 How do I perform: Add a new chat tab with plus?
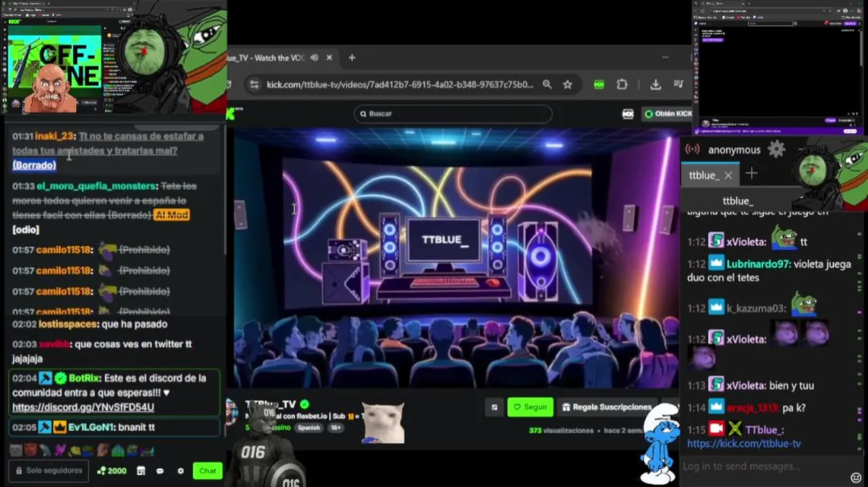click(752, 175)
